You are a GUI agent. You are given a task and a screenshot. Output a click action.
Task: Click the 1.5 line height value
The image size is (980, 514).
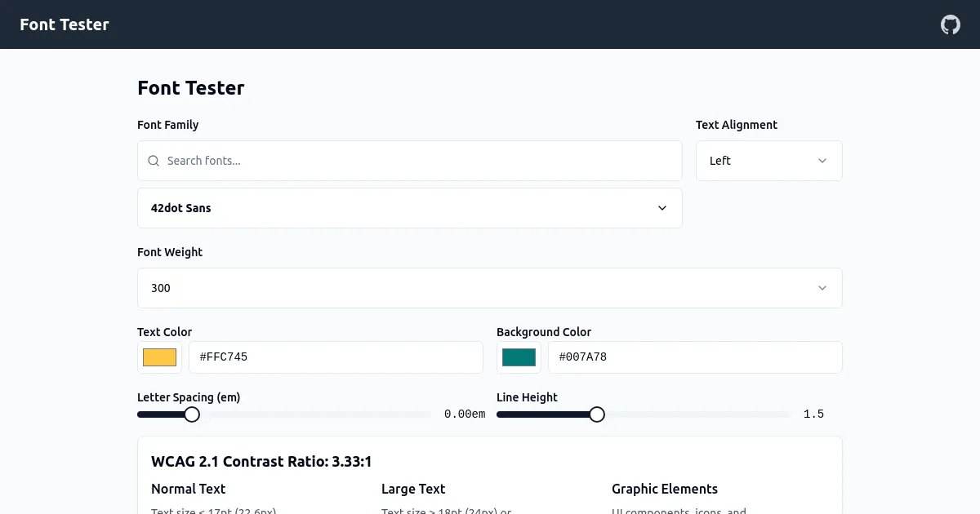(x=813, y=414)
